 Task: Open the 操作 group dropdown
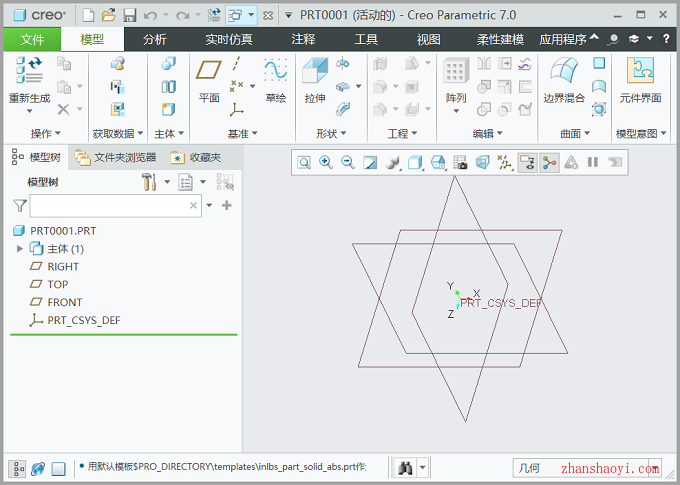[46, 134]
